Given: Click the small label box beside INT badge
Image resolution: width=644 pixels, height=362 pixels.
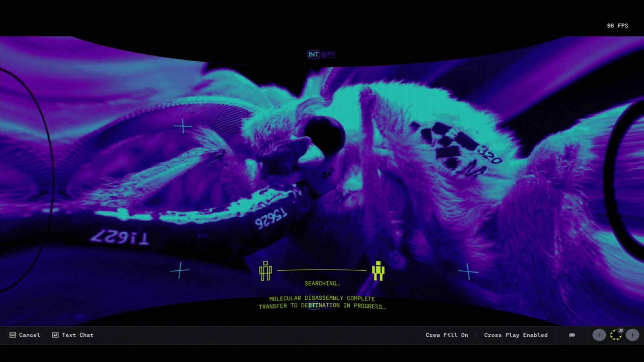Looking at the screenshot, I should point(328,54).
